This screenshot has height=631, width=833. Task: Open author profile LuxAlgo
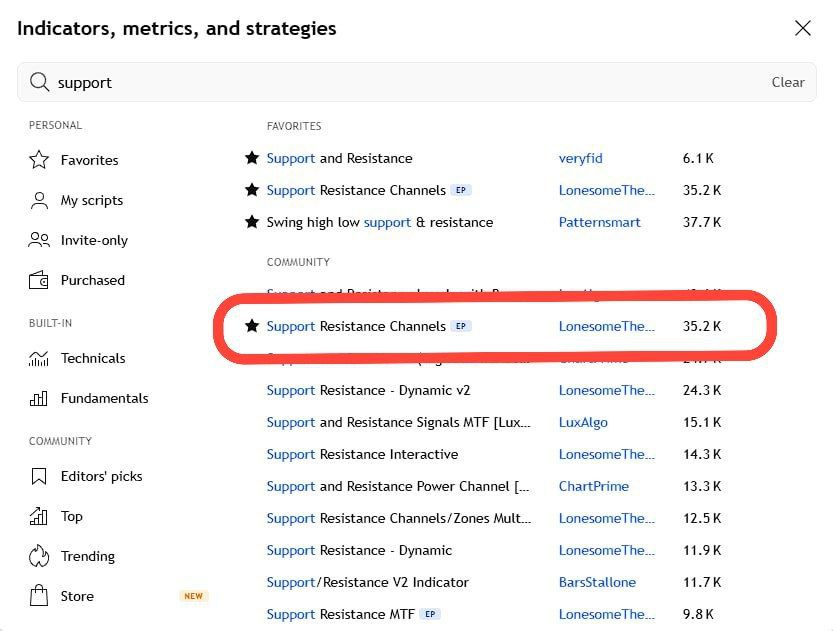click(583, 422)
